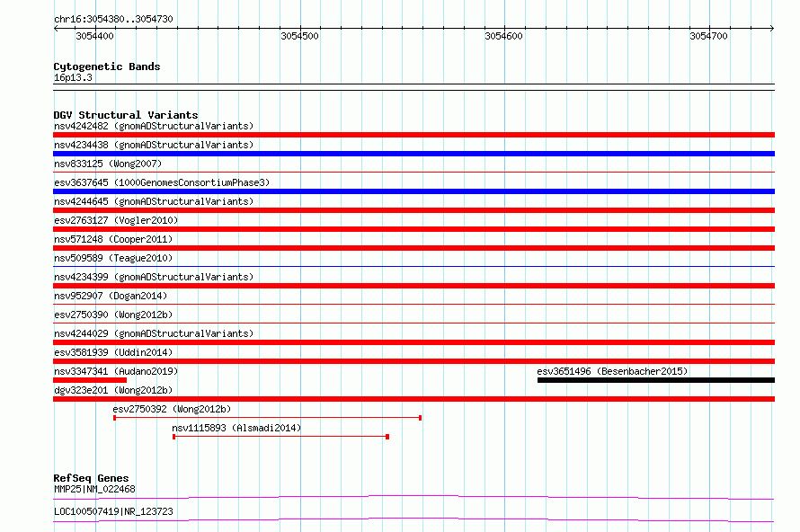Open the esv2763127 (Vogler2010) variant

tap(116, 220)
